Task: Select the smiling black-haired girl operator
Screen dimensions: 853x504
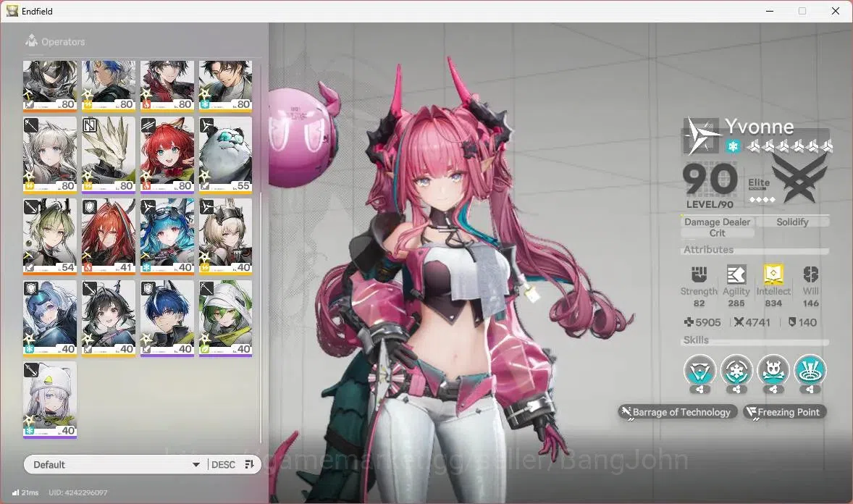Action: (109, 319)
